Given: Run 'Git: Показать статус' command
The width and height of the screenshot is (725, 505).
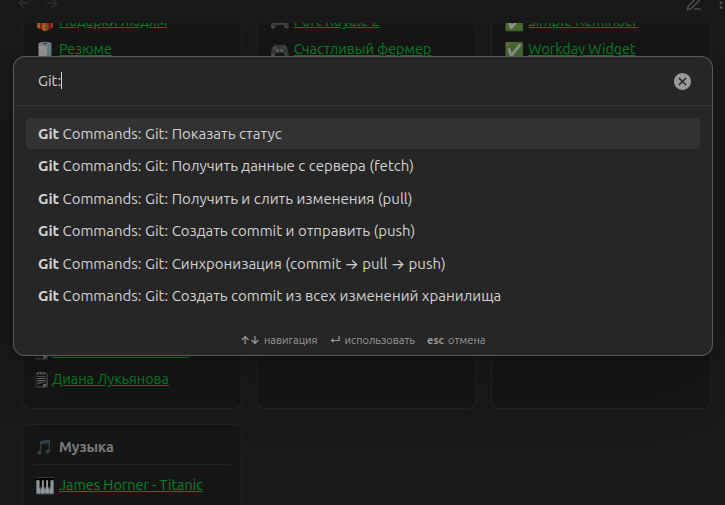Looking at the screenshot, I should point(363,134).
